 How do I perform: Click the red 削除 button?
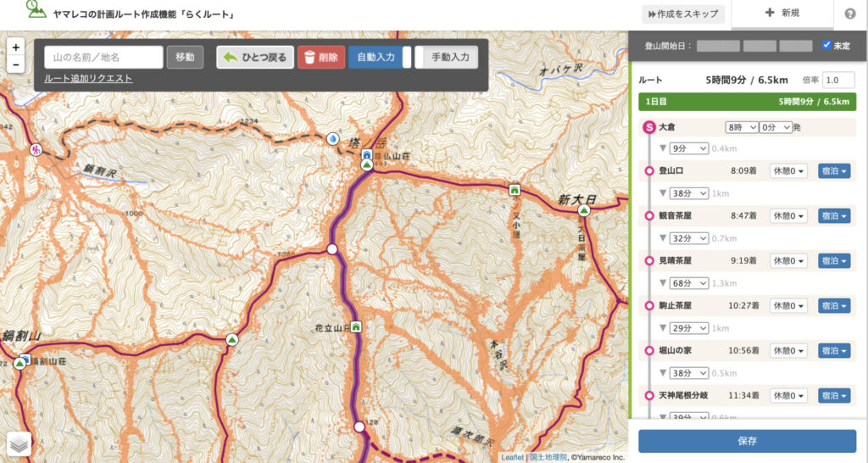(x=321, y=57)
